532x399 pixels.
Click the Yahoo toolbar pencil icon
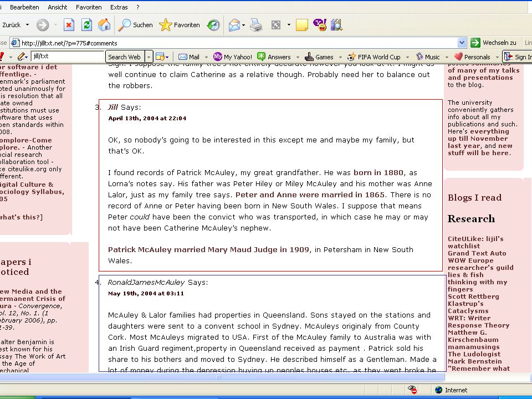coord(22,57)
